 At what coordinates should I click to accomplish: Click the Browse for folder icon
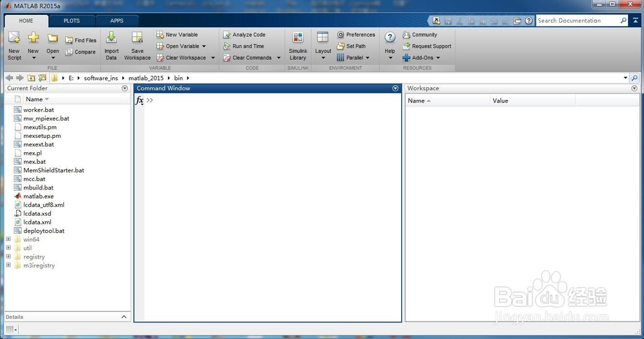pyautogui.click(x=43, y=78)
